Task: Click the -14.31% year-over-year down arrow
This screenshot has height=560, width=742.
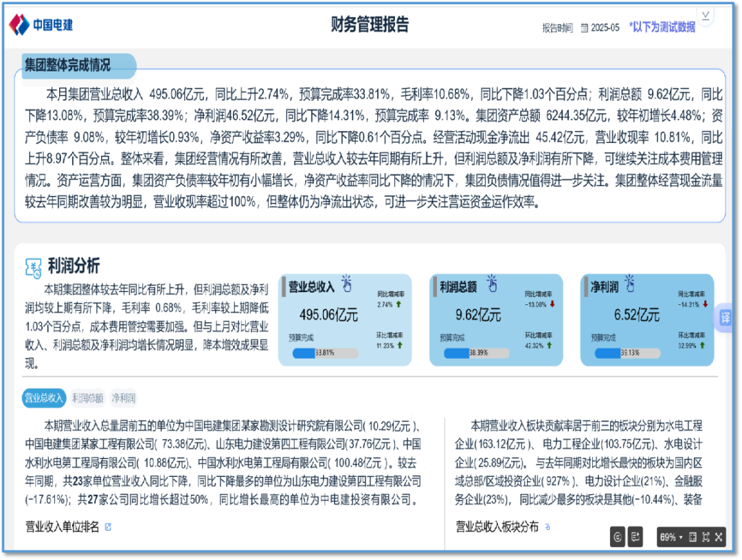Action: tap(705, 304)
